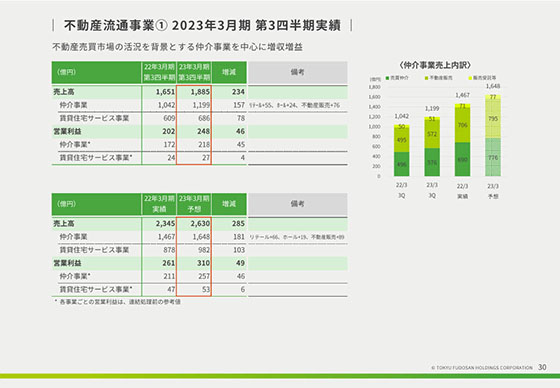Image resolution: width=560 pixels, height=388 pixels.
Task: Click the 備考 header of the upper table
Action: [x=298, y=72]
